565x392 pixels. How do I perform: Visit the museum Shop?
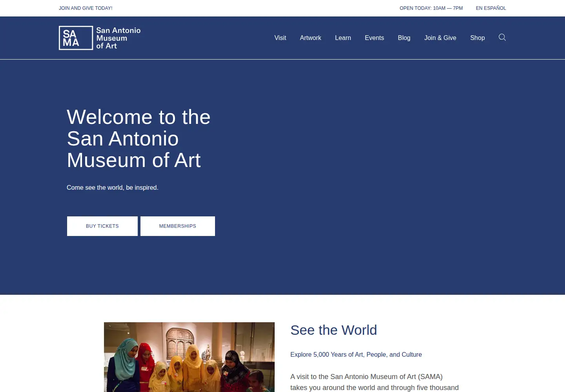click(478, 38)
